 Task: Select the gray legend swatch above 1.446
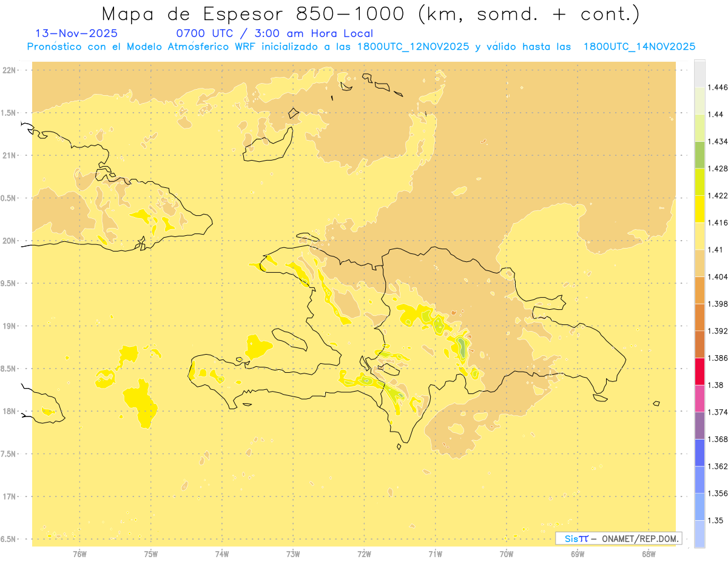pyautogui.click(x=699, y=73)
